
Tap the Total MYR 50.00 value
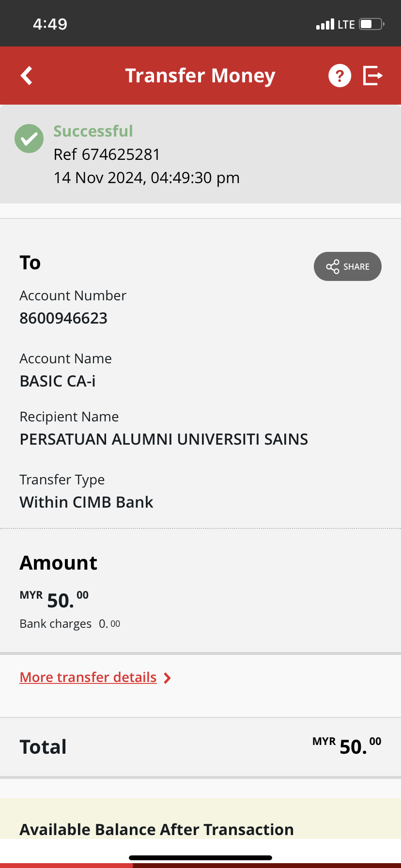point(347,746)
